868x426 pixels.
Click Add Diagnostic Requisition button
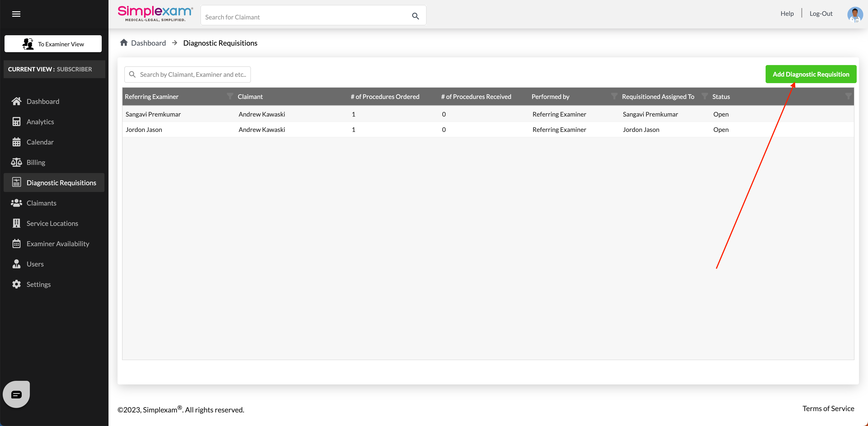[x=810, y=74]
